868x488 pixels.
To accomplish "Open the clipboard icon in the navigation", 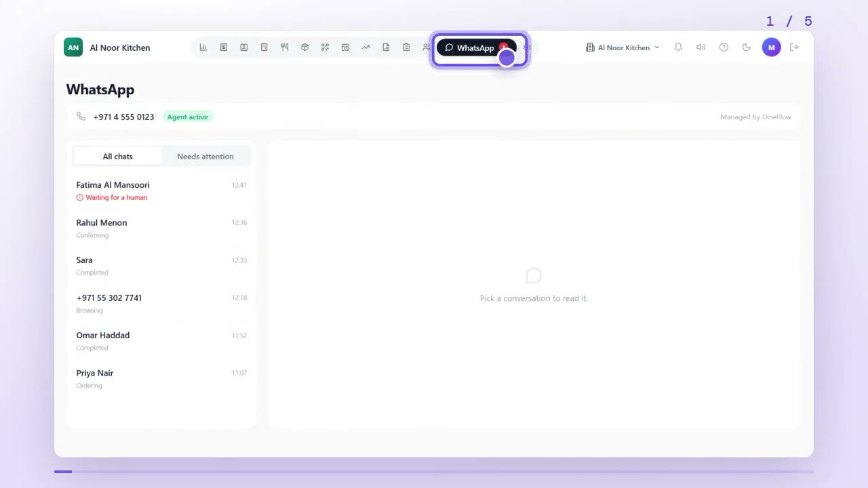I will coord(406,47).
